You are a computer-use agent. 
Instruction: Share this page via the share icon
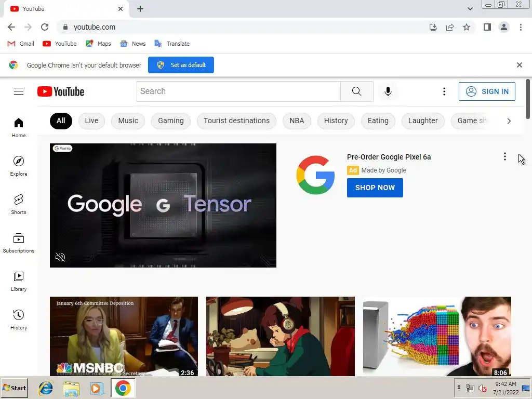point(450,27)
